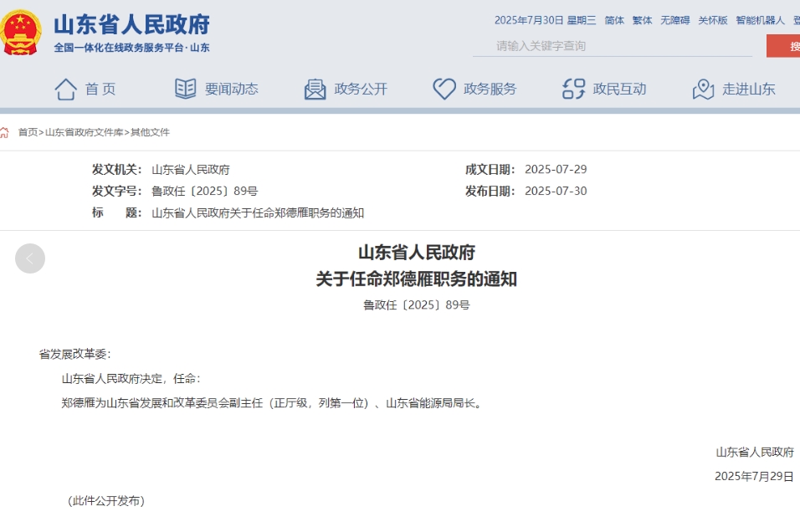This screenshot has height=532, width=800.
Task: Open the 智能机器人 assistant link
Action: (x=760, y=20)
